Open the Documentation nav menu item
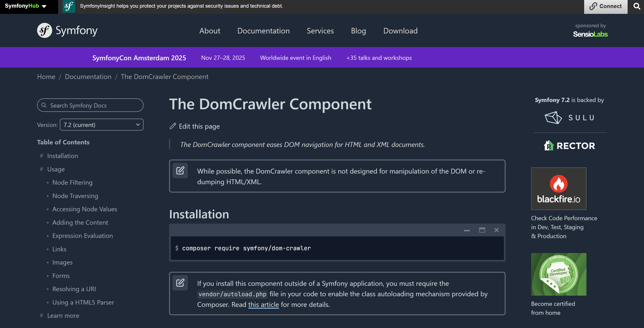Image resolution: width=644 pixels, height=328 pixels. [x=263, y=31]
